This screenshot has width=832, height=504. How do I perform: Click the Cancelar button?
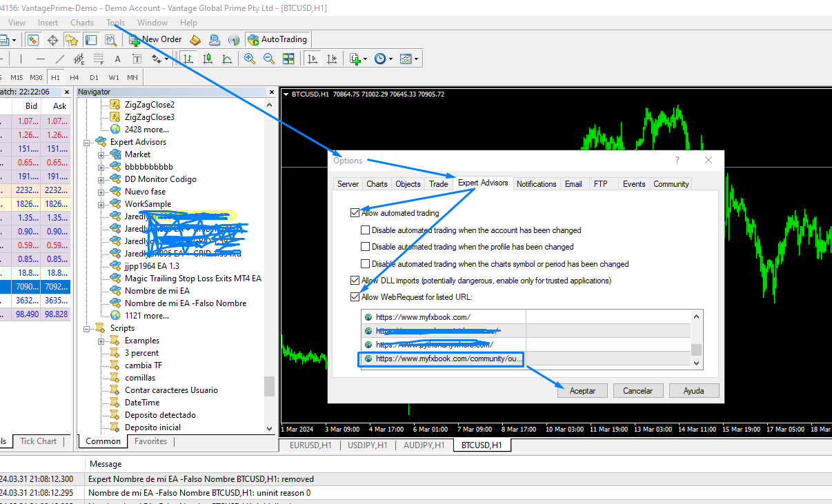point(637,390)
